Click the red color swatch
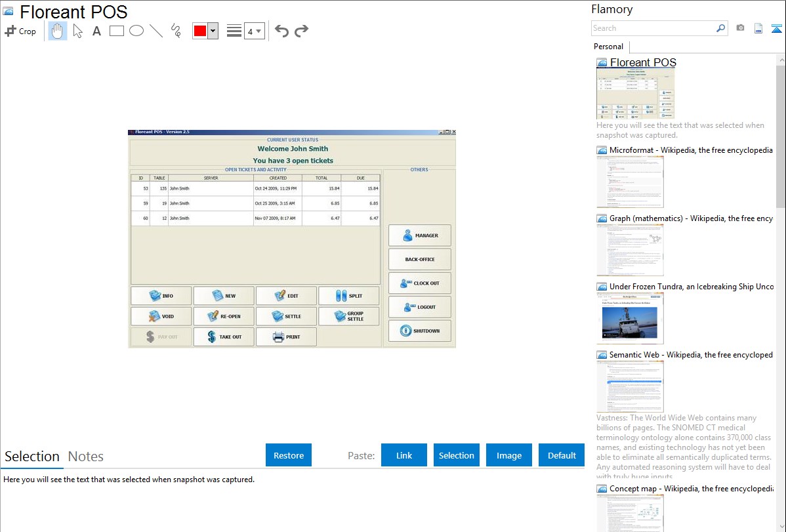Screen dimensions: 786x532 (x=200, y=31)
